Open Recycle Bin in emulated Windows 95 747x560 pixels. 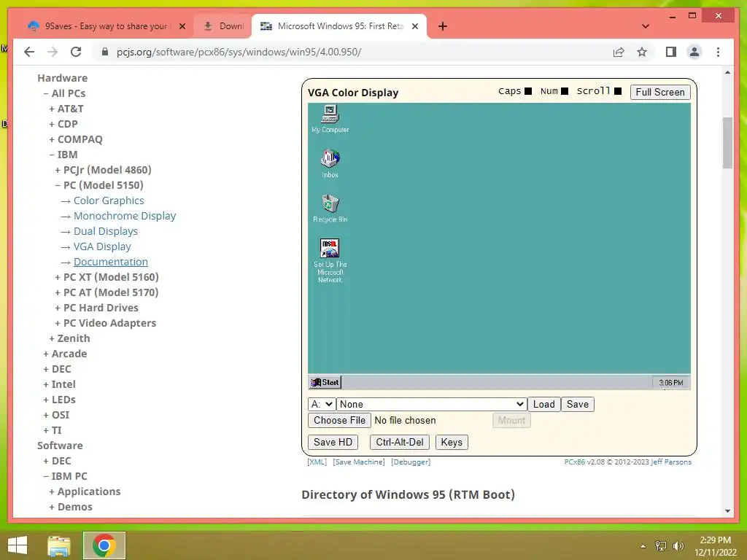(330, 209)
